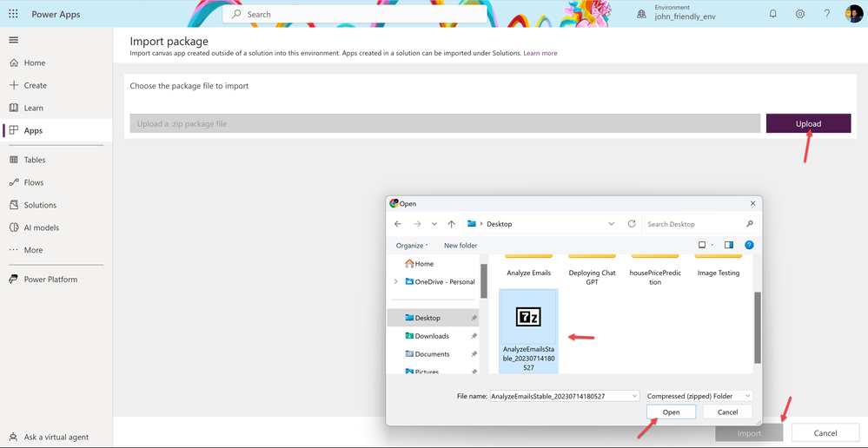Click the page Cancel button beside Import
Image resolution: width=868 pixels, height=448 pixels.
[825, 433]
